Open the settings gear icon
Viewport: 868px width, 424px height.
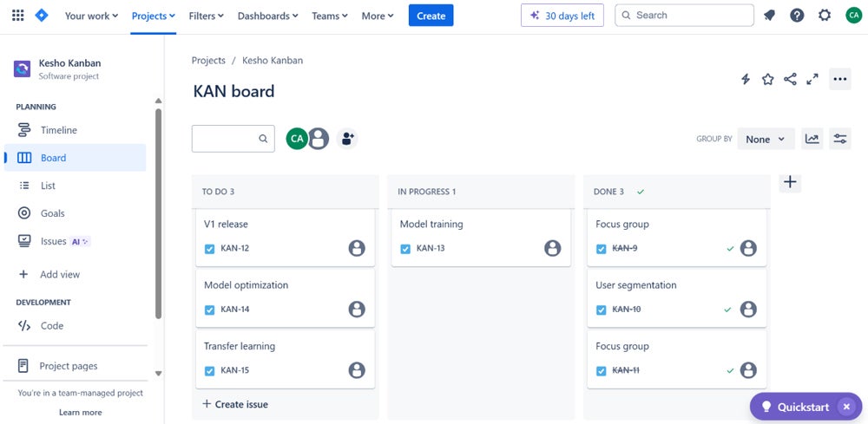click(x=825, y=16)
